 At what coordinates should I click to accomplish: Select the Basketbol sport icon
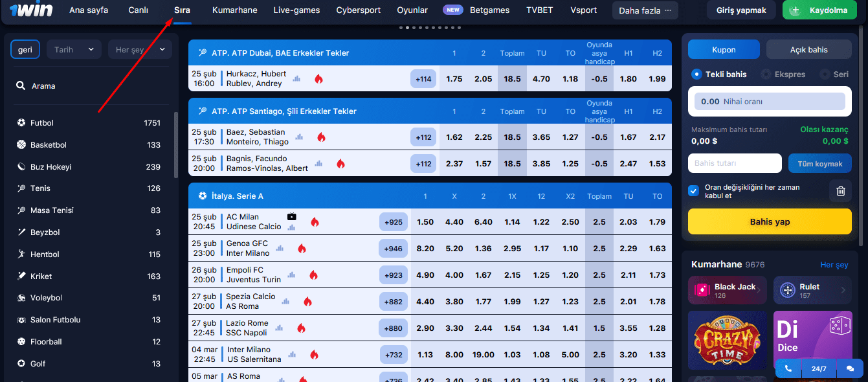click(x=21, y=145)
